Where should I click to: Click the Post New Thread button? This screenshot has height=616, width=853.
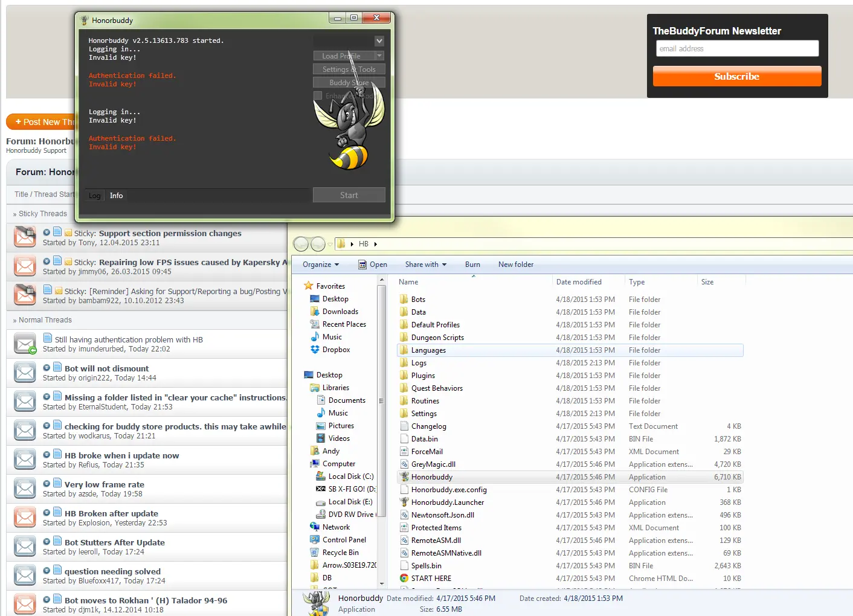(41, 121)
